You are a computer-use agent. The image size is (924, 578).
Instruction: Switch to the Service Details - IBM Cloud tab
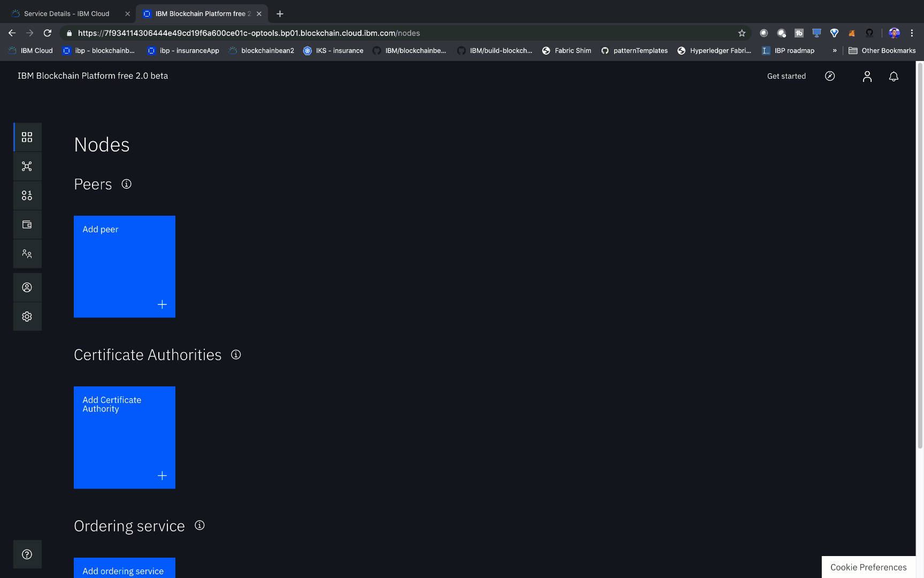[x=67, y=14]
